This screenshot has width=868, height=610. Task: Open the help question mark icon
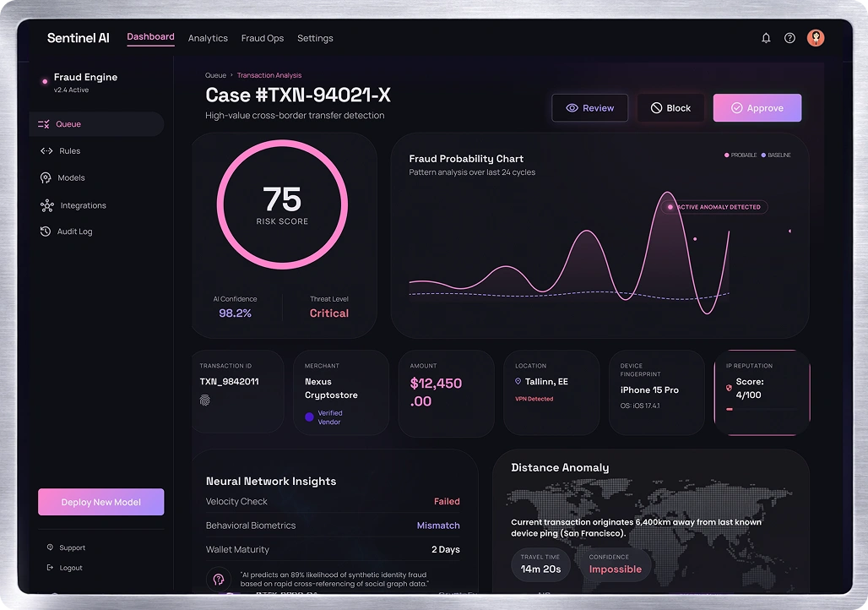point(789,38)
